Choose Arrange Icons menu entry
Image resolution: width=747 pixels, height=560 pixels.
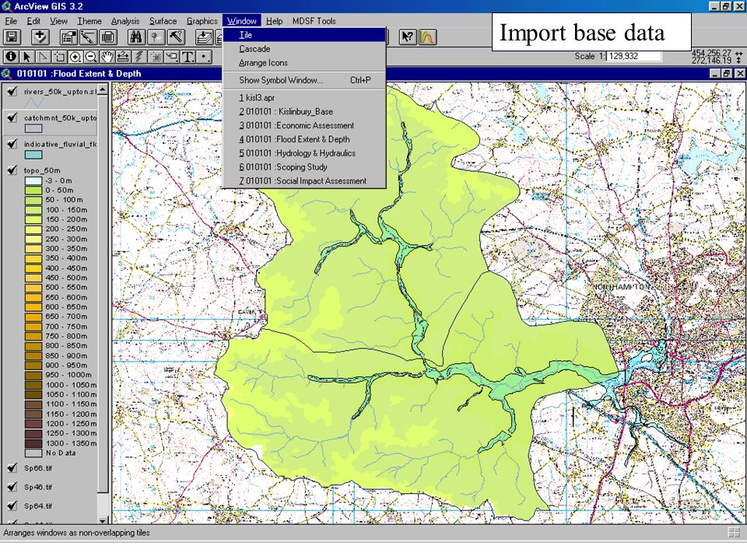(x=304, y=63)
